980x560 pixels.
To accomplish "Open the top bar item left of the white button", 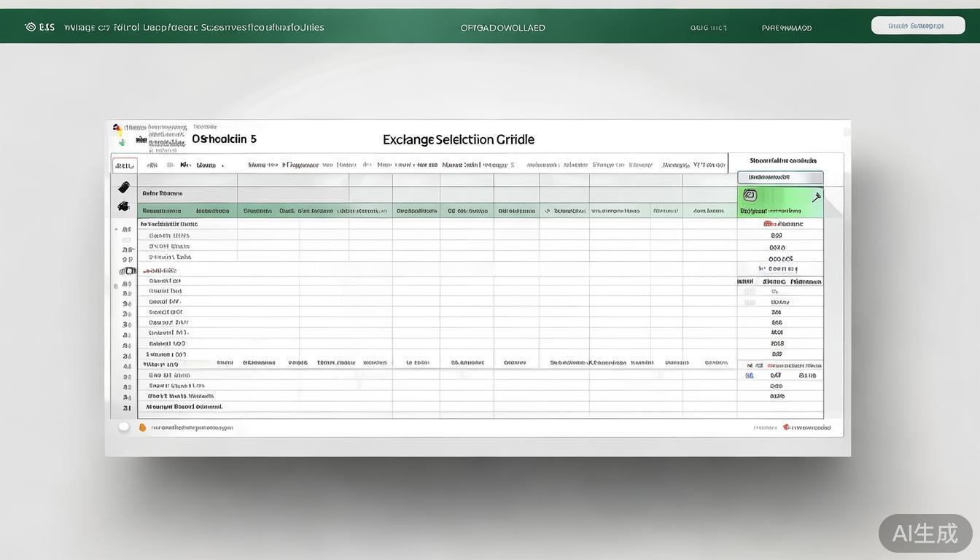I will point(786,28).
